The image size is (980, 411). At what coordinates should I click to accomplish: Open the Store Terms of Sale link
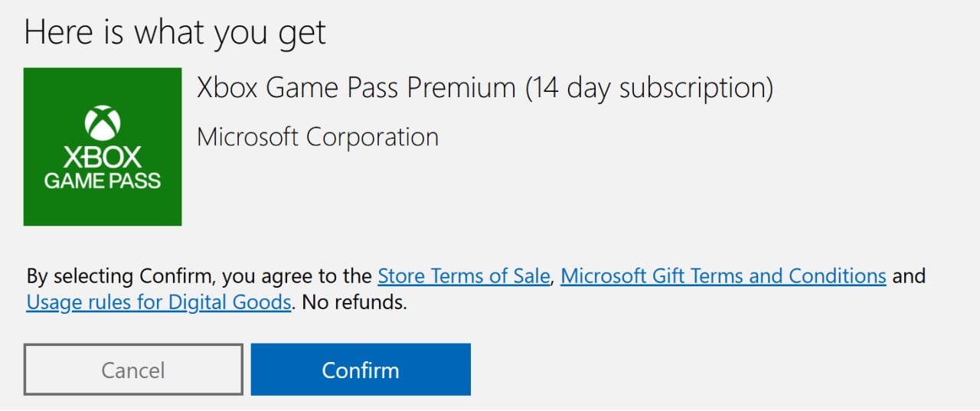point(464,276)
